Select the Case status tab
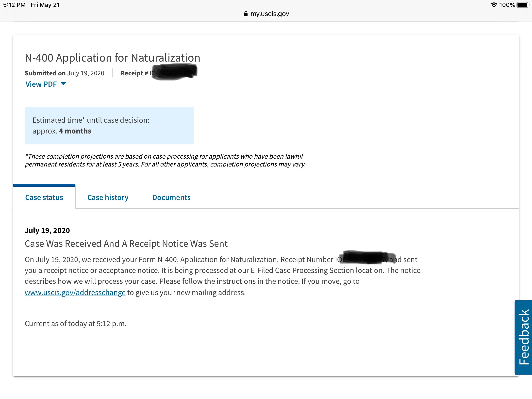 coord(44,198)
